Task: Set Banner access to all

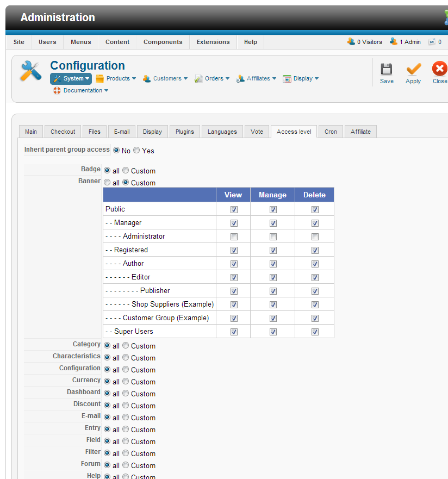Action: click(x=107, y=182)
